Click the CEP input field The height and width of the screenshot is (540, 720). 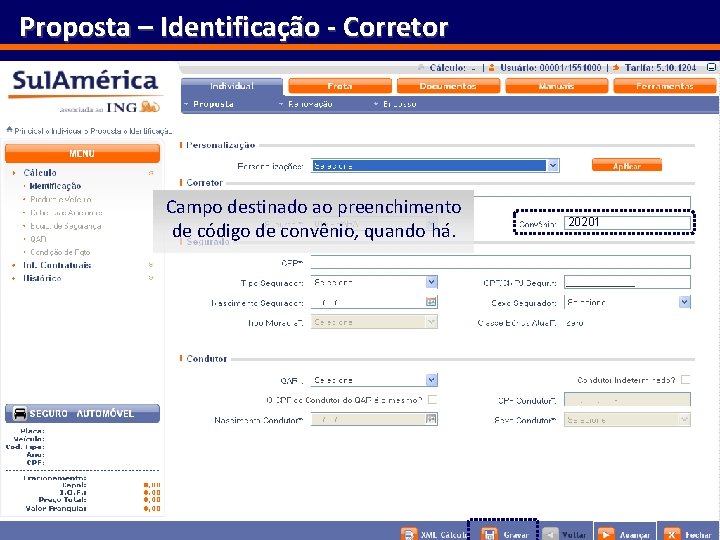pos(501,262)
